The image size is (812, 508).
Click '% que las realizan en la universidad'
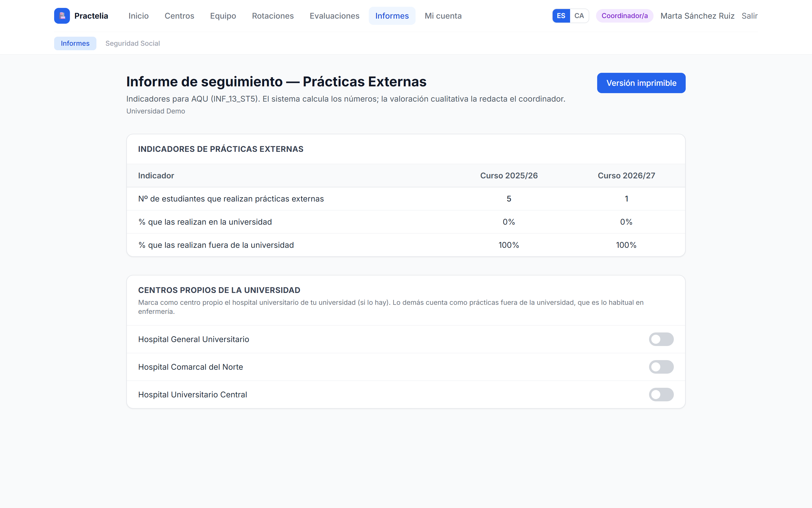tap(205, 222)
